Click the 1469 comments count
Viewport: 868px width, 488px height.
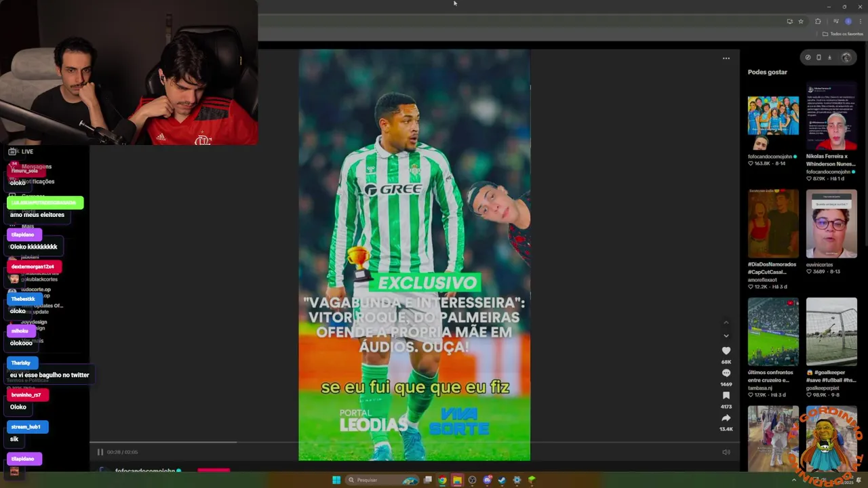coord(726,384)
